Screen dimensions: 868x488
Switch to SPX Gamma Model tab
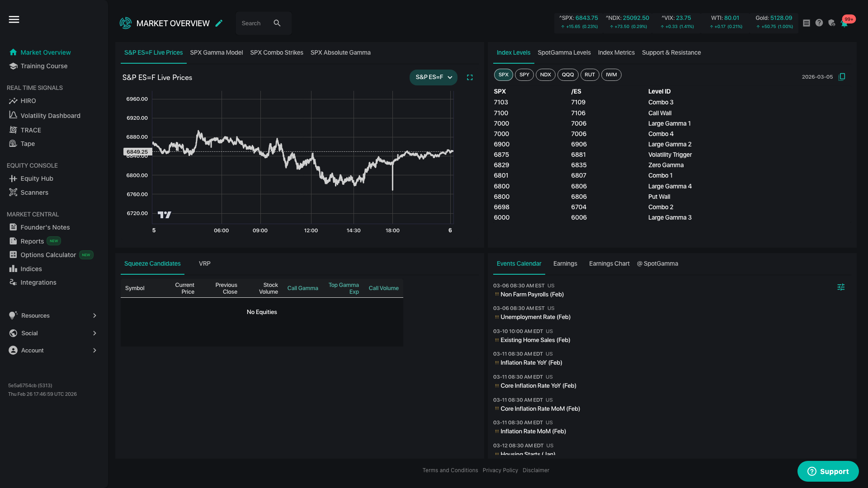point(216,53)
